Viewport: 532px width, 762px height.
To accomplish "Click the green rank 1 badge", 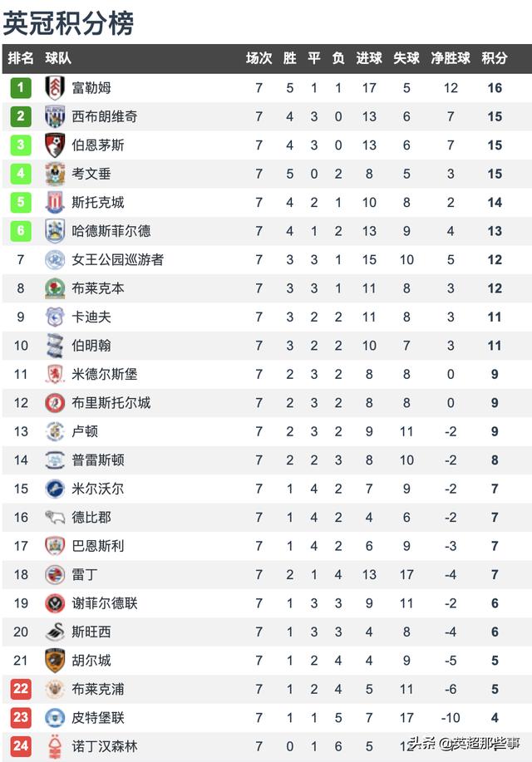I will pyautogui.click(x=21, y=88).
